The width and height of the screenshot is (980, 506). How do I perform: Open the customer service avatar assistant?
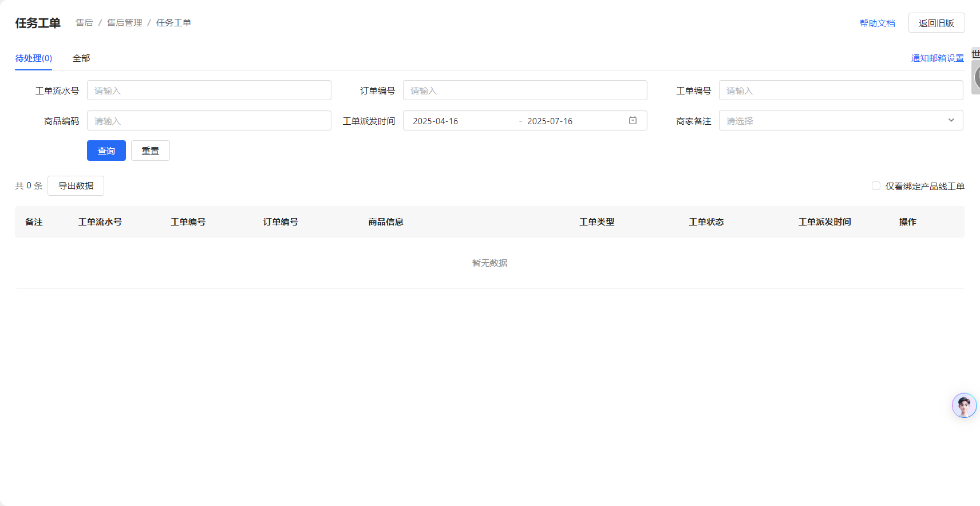[x=964, y=405]
